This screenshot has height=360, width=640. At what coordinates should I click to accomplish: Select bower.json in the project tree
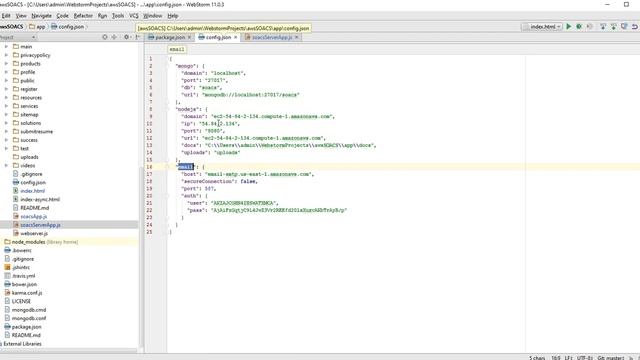click(x=24, y=284)
